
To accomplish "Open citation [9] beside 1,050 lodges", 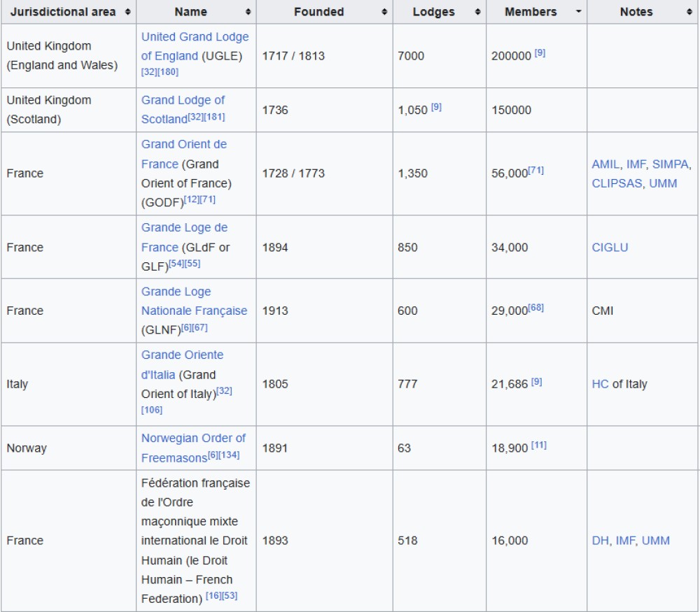I will pyautogui.click(x=436, y=107).
